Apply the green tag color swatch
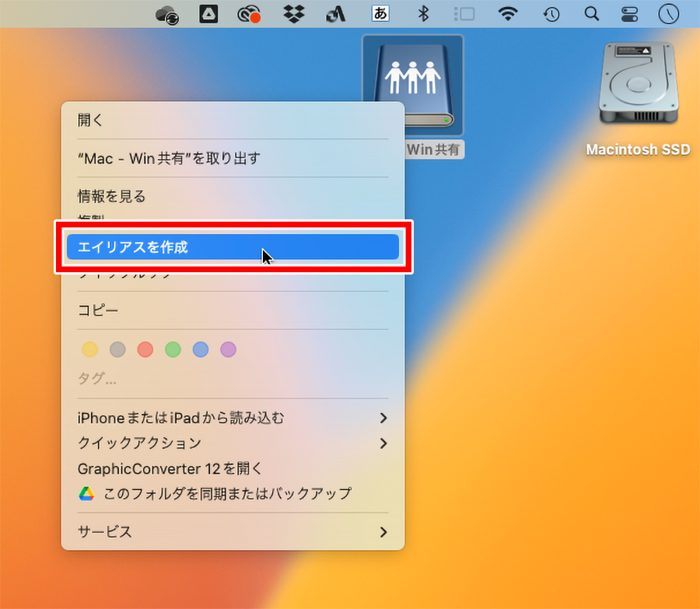Image resolution: width=700 pixels, height=609 pixels. pyautogui.click(x=173, y=349)
